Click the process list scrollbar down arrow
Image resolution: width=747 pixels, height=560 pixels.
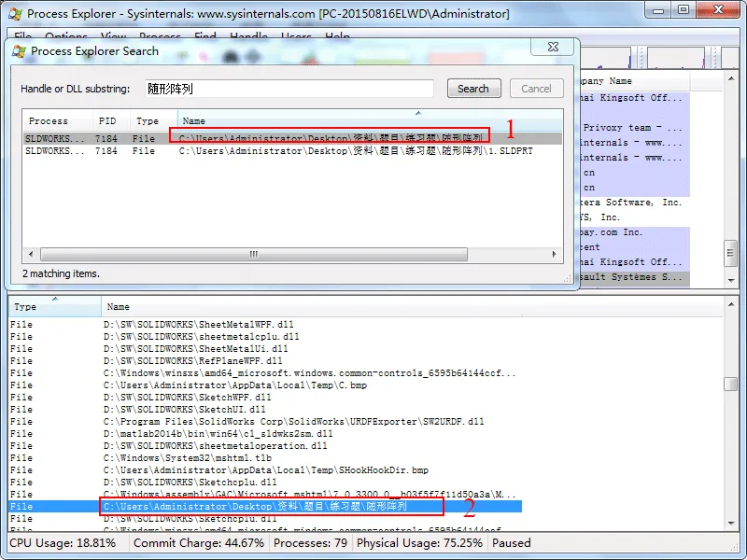tap(731, 281)
